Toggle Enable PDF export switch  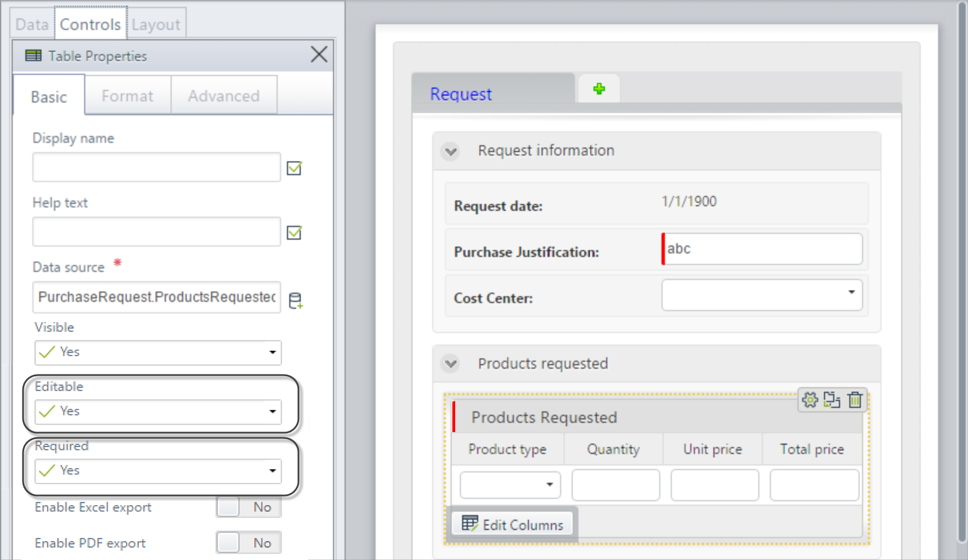point(249,543)
